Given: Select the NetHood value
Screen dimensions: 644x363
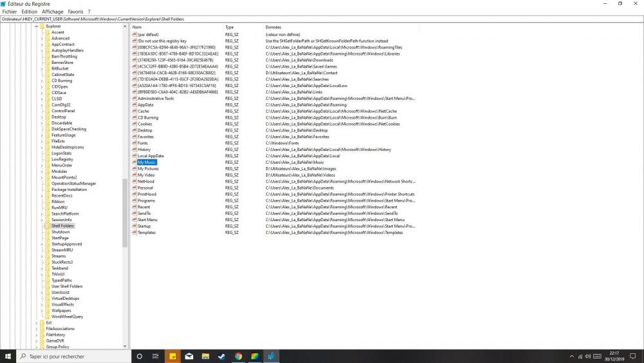Looking at the screenshot, I should coord(146,181).
